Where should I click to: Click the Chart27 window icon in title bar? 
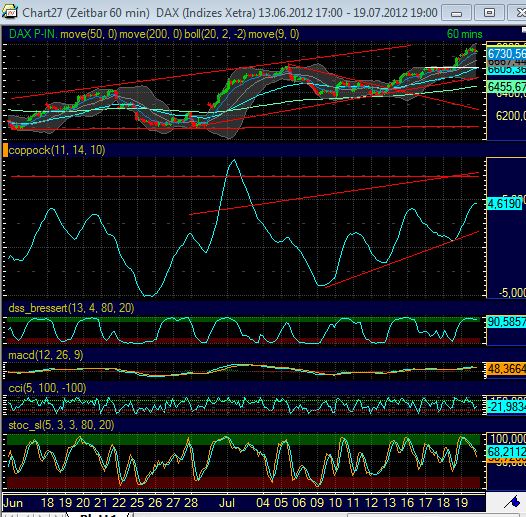click(9, 11)
